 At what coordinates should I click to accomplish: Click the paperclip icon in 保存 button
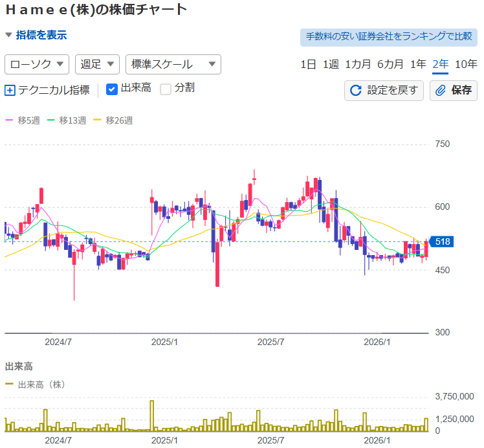pos(441,90)
